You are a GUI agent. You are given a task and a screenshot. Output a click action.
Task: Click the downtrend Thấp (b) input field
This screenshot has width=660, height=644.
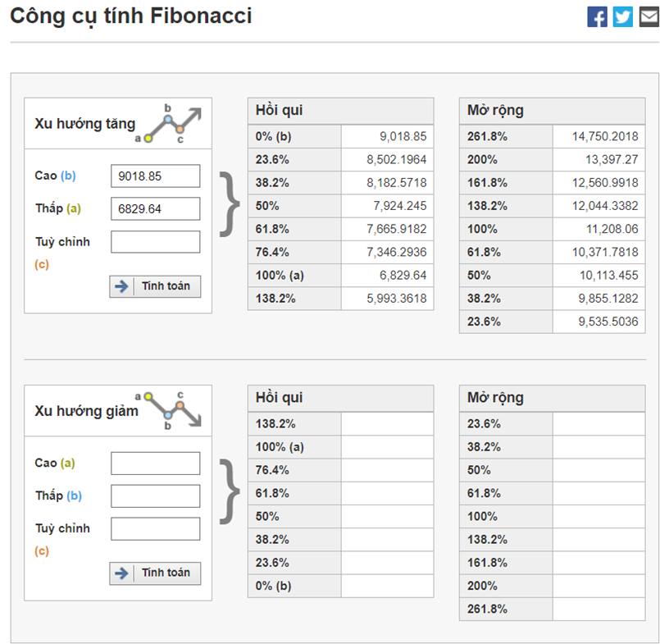point(155,496)
